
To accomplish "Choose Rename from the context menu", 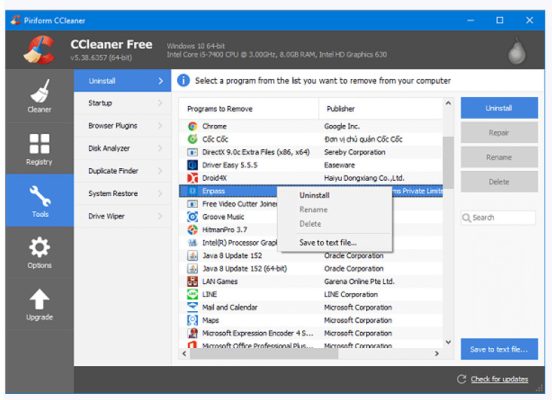I will (x=335, y=210).
